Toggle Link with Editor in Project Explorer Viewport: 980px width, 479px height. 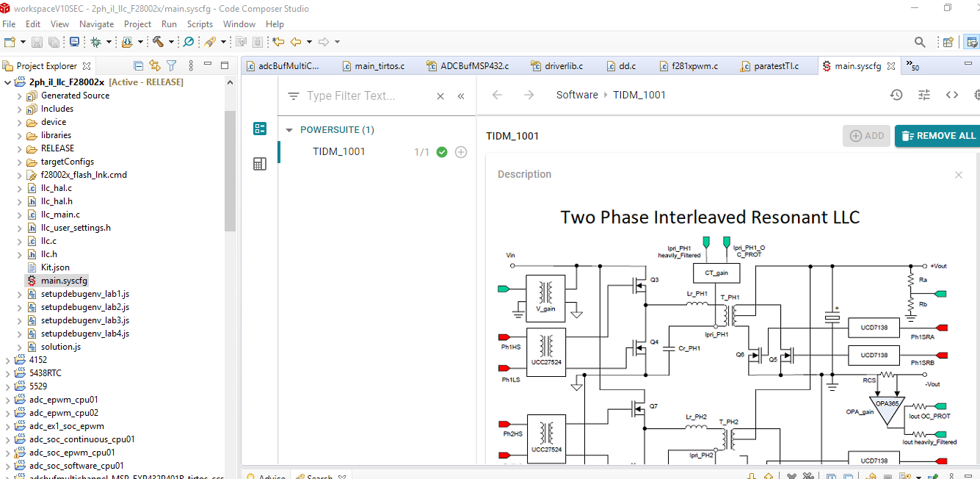pos(155,65)
